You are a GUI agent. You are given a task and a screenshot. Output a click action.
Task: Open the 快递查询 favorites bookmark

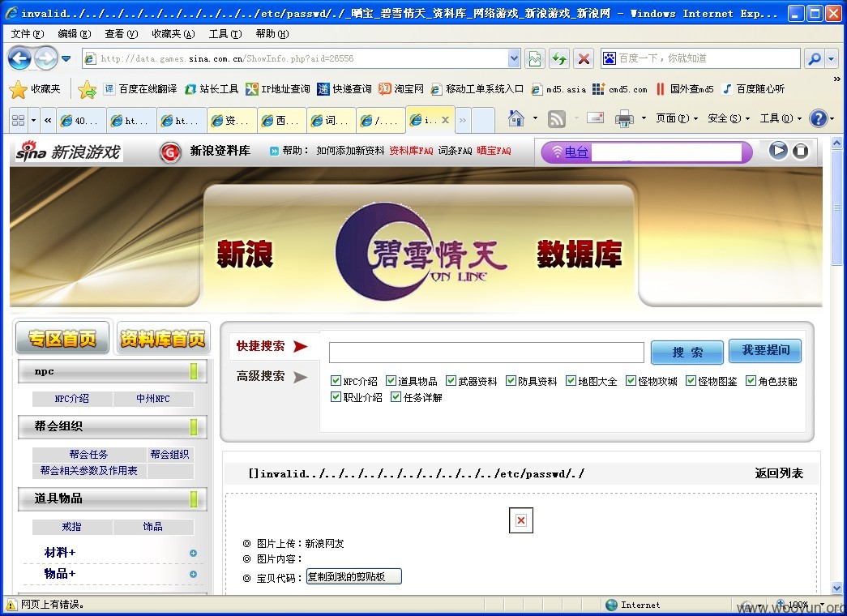pos(344,89)
